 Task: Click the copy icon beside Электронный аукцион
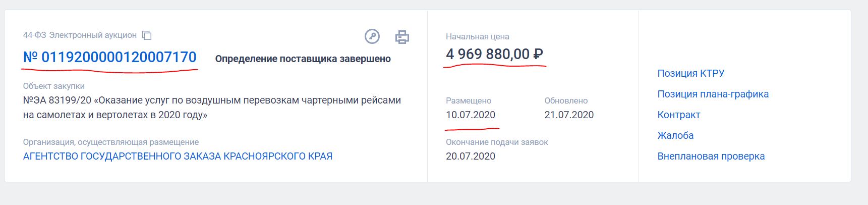147,35
